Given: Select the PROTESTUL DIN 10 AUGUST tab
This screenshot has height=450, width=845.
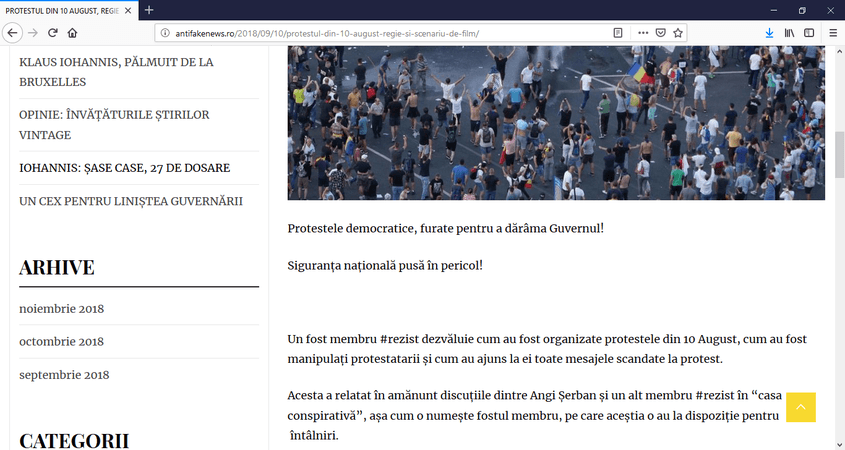Looking at the screenshot, I should tap(69, 10).
